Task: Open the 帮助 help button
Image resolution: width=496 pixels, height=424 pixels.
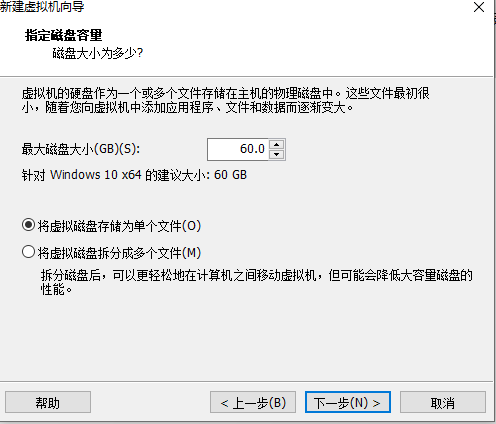Action: [48, 402]
